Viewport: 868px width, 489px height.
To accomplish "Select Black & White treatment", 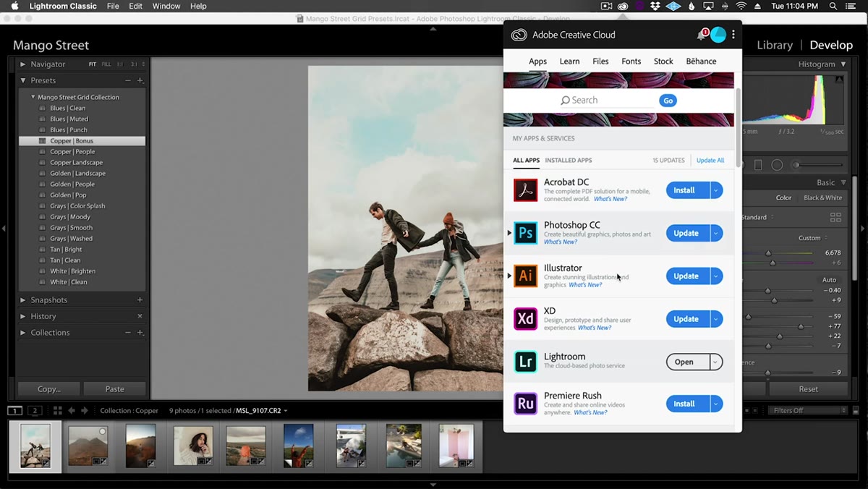I will [x=823, y=197].
